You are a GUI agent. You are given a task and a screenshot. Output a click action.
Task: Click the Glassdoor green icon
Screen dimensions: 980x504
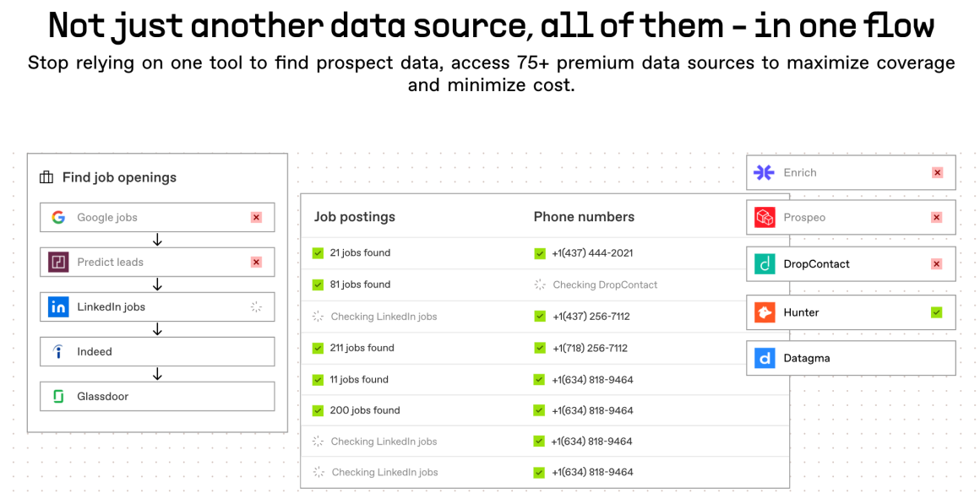(58, 397)
